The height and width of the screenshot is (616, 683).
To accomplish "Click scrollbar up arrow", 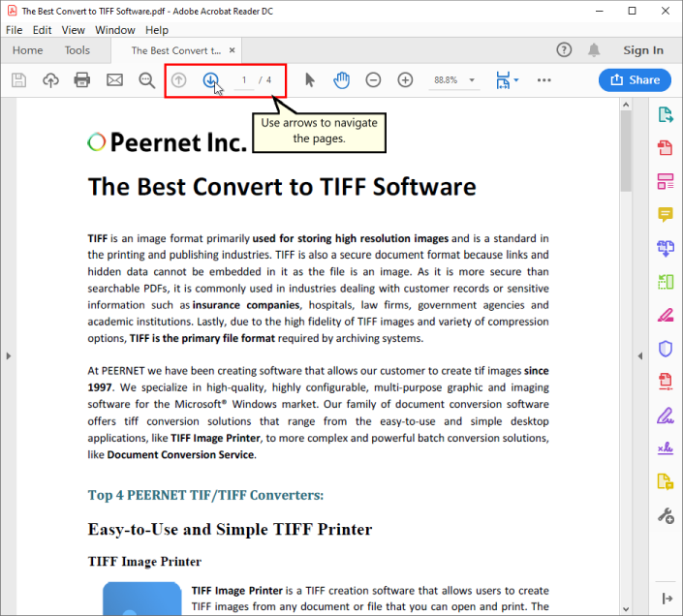I will pyautogui.click(x=626, y=105).
